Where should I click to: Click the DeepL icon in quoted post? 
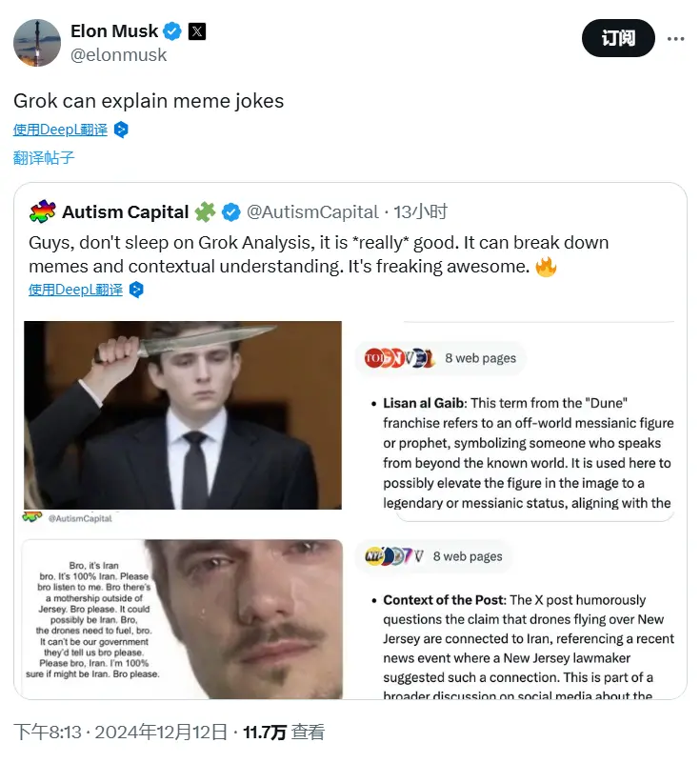(136, 290)
